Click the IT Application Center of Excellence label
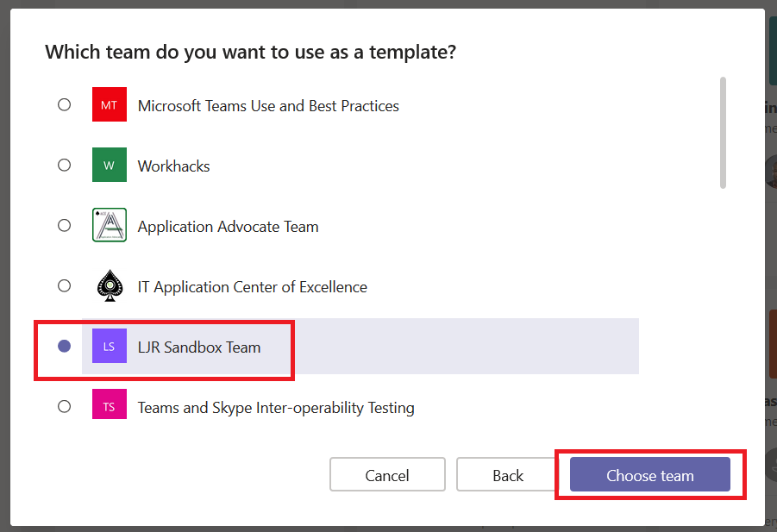The height and width of the screenshot is (532, 777). pyautogui.click(x=253, y=287)
